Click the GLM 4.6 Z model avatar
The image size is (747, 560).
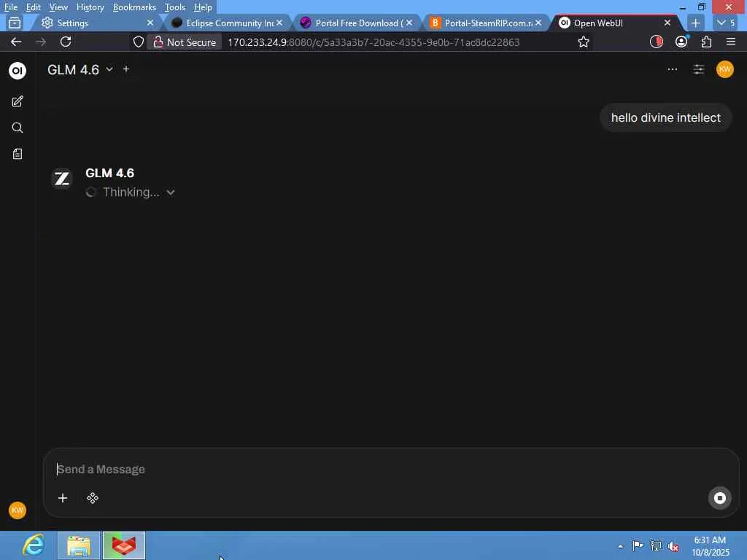(x=62, y=179)
